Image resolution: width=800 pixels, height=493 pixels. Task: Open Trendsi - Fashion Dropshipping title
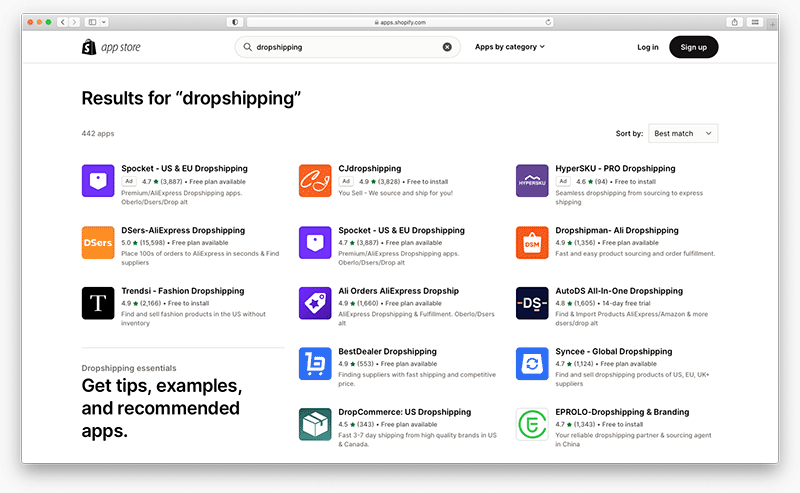click(182, 291)
